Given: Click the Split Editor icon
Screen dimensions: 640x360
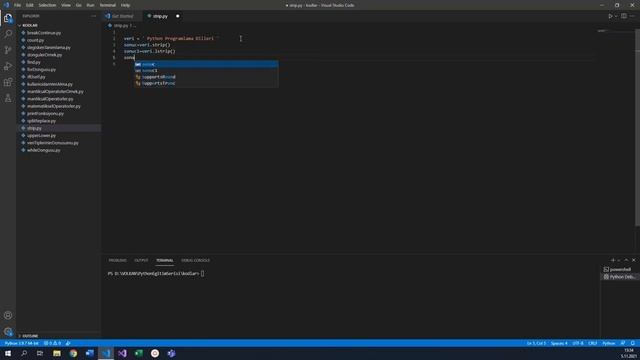Looking at the screenshot, I should point(624,16).
